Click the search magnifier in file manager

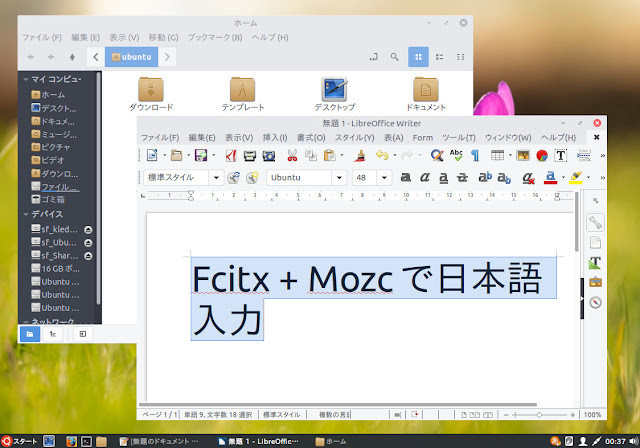tap(394, 57)
